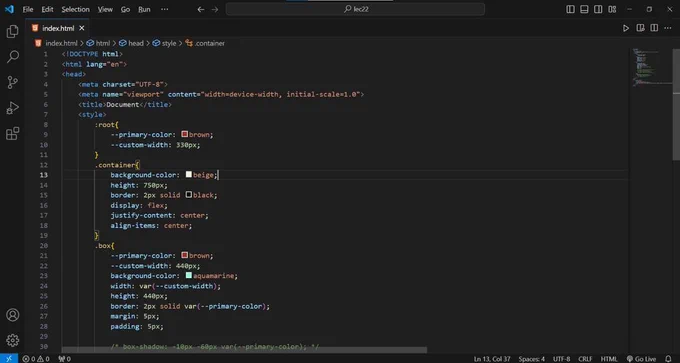Expand the .container breadcrumb
Image resolution: width=680 pixels, height=363 pixels.
(205, 43)
